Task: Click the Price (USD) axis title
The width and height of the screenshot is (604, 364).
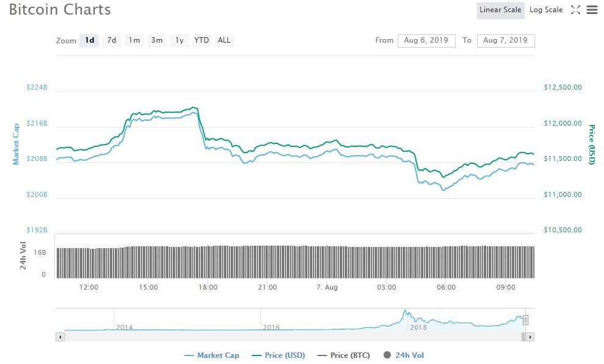Action: point(592,145)
